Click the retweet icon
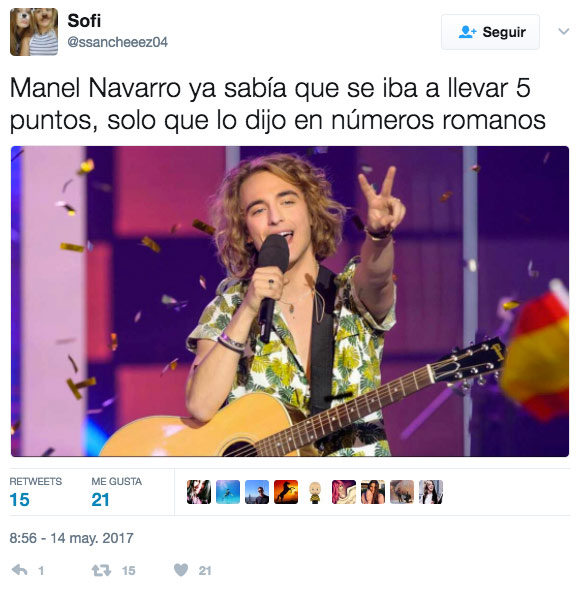Screen dimensions: 584x590 coord(101,570)
